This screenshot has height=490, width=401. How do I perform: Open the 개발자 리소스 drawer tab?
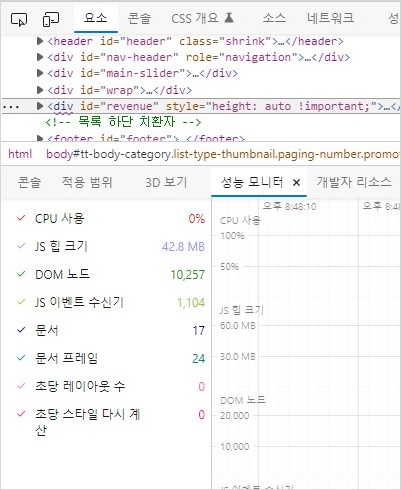tap(354, 182)
